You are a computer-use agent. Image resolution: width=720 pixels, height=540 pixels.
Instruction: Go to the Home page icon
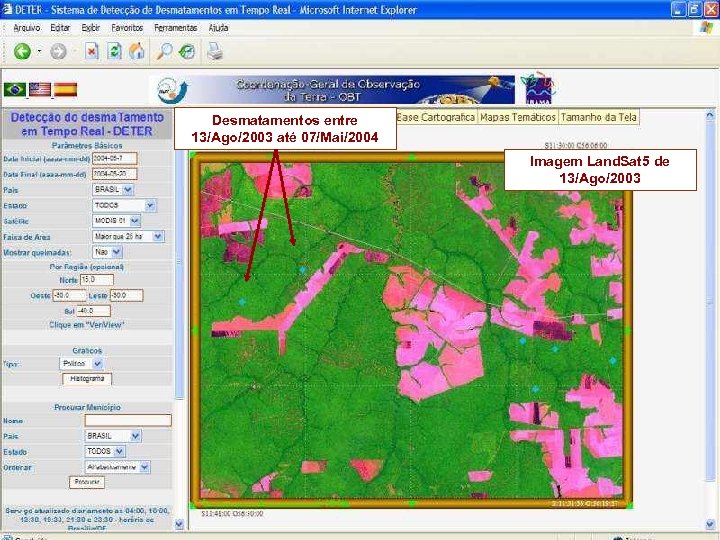click(136, 51)
